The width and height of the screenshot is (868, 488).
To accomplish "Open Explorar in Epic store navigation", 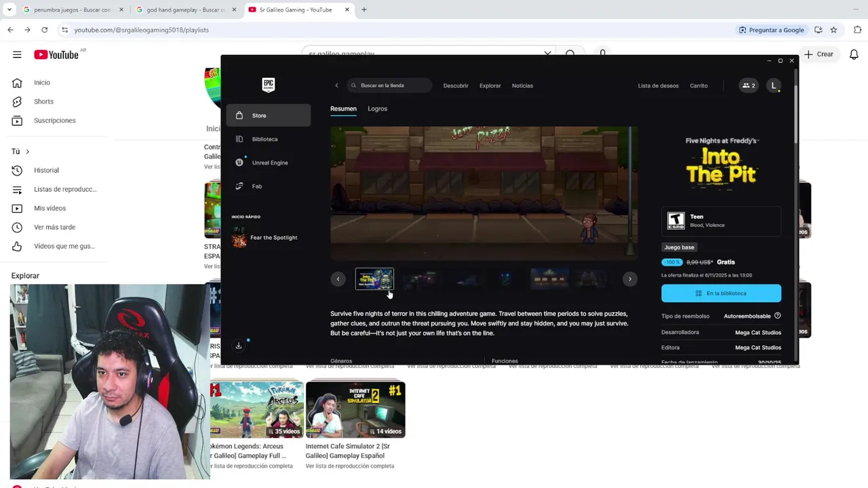I will pos(490,86).
